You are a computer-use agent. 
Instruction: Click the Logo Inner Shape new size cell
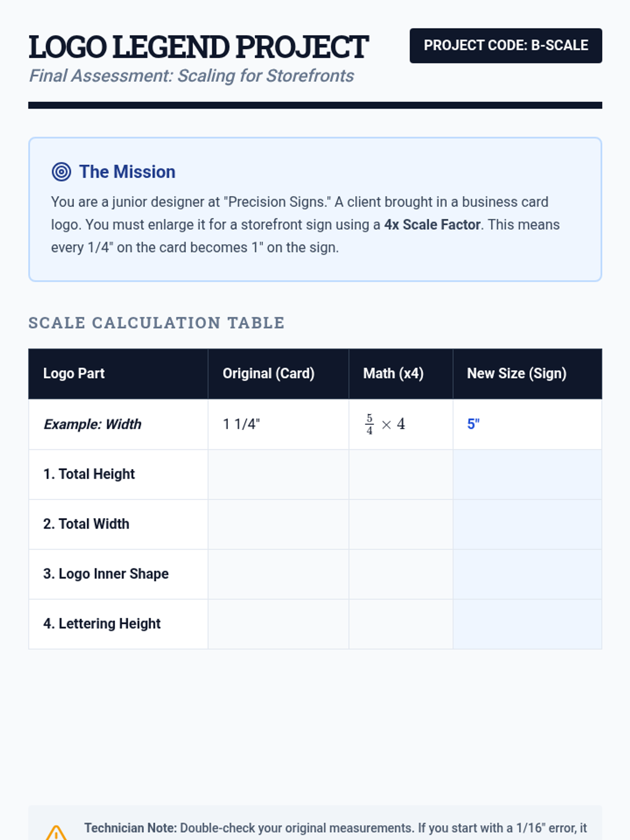[527, 574]
